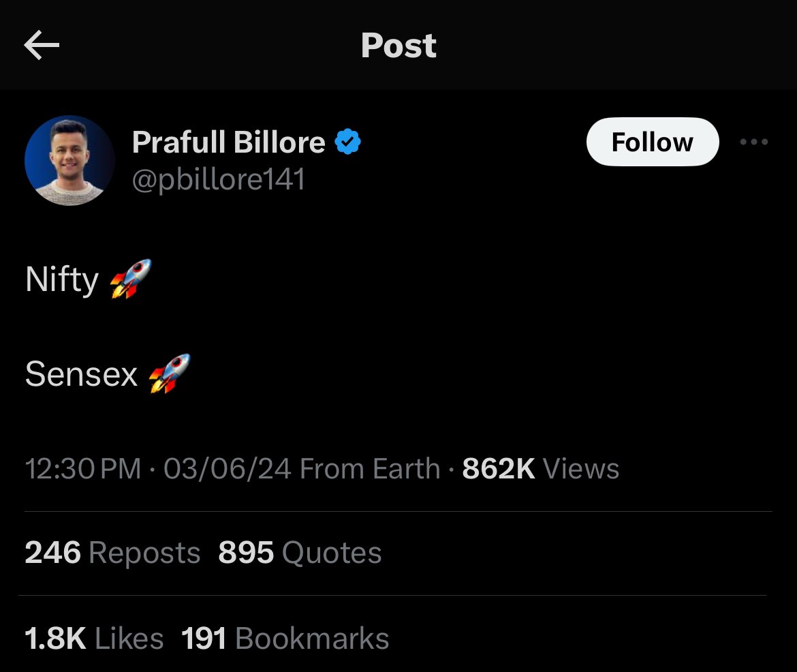Click the rocket emoji next to Sensex
Screen dimensions: 797x672
click(170, 373)
